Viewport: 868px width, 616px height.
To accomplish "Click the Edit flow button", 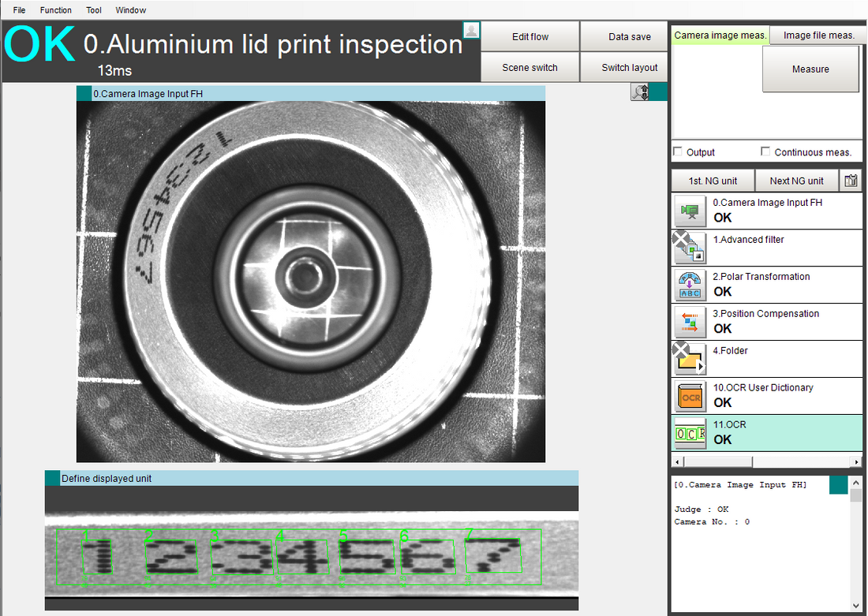I will 529,36.
